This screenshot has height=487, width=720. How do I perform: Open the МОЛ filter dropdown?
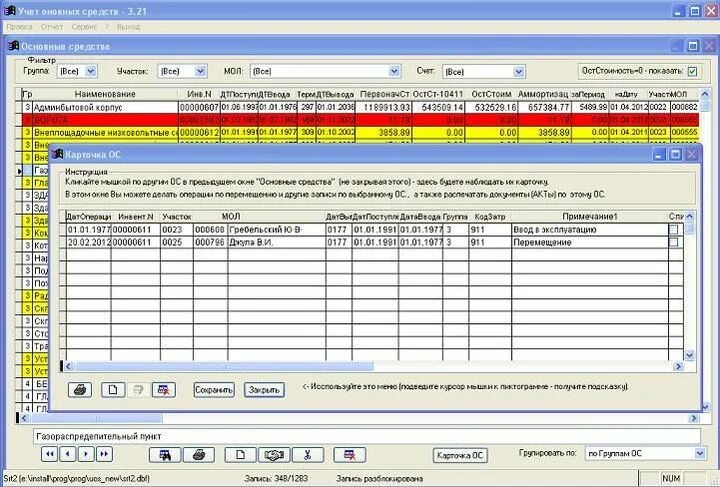(x=394, y=71)
